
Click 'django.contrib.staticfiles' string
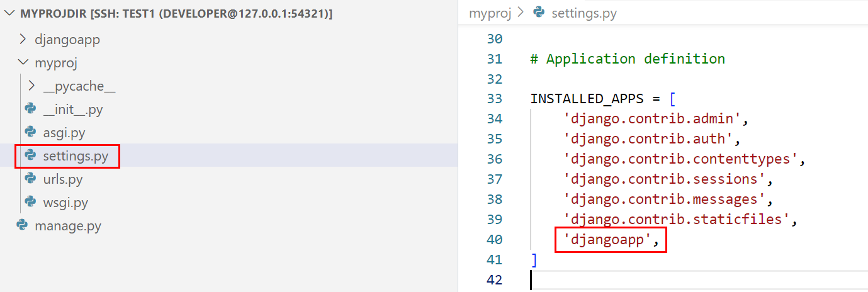pyautogui.click(x=677, y=220)
